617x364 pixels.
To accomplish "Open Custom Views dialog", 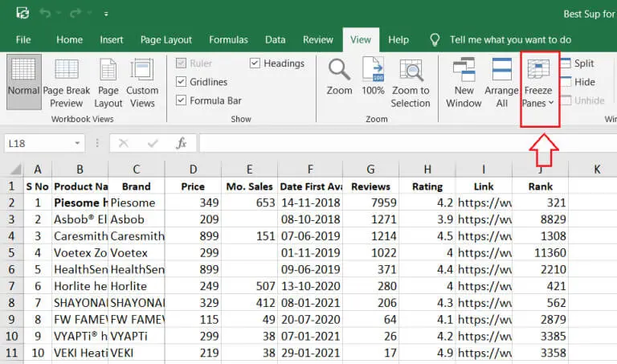I will [x=142, y=83].
